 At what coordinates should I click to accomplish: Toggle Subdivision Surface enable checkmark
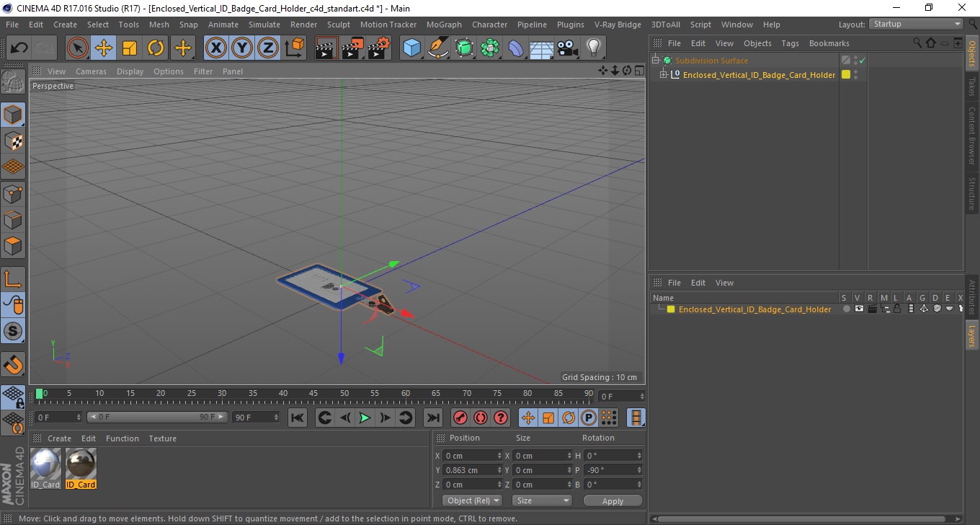pyautogui.click(x=862, y=61)
